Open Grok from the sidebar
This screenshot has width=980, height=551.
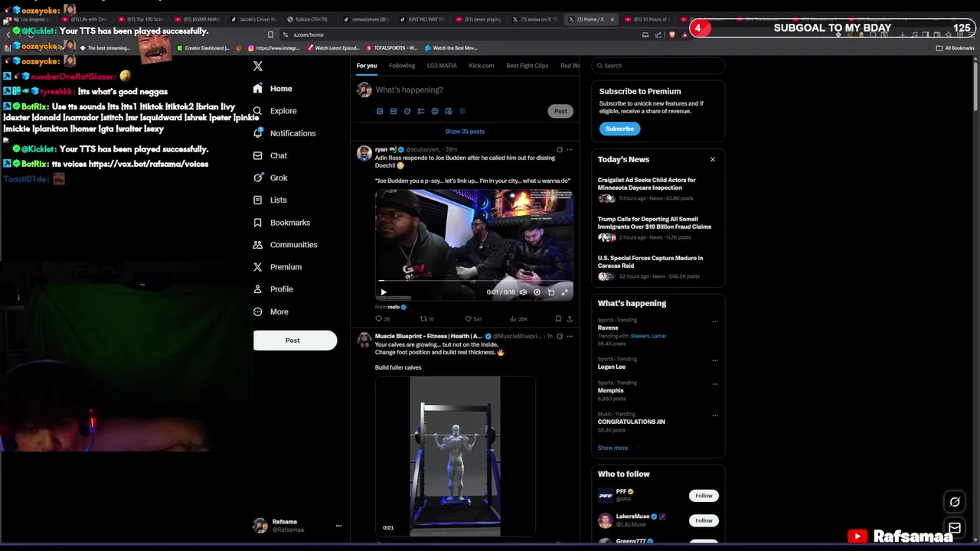[269, 178]
